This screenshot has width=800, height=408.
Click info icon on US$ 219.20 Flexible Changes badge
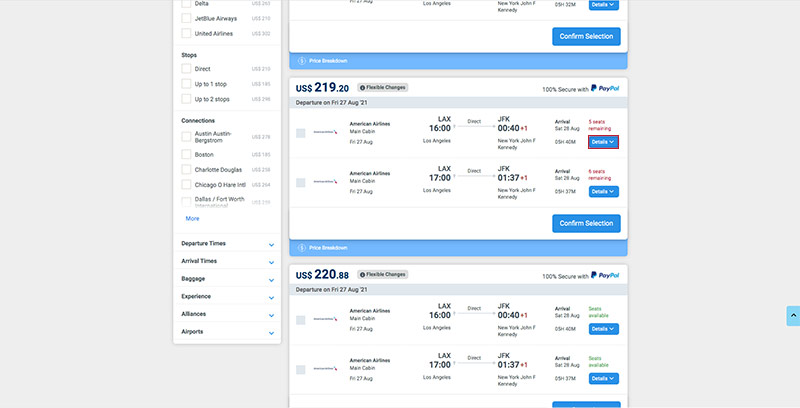pos(362,88)
